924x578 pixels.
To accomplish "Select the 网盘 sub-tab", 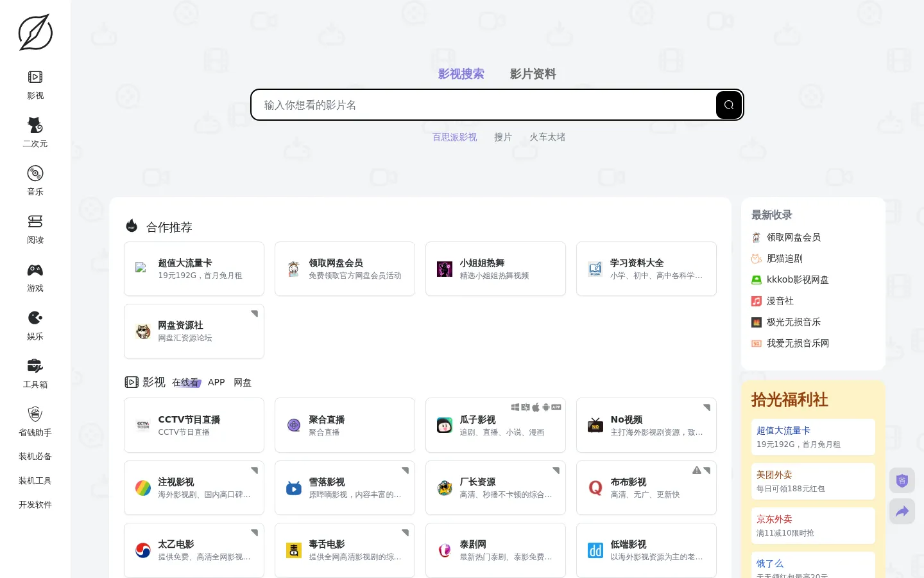I will tap(243, 382).
